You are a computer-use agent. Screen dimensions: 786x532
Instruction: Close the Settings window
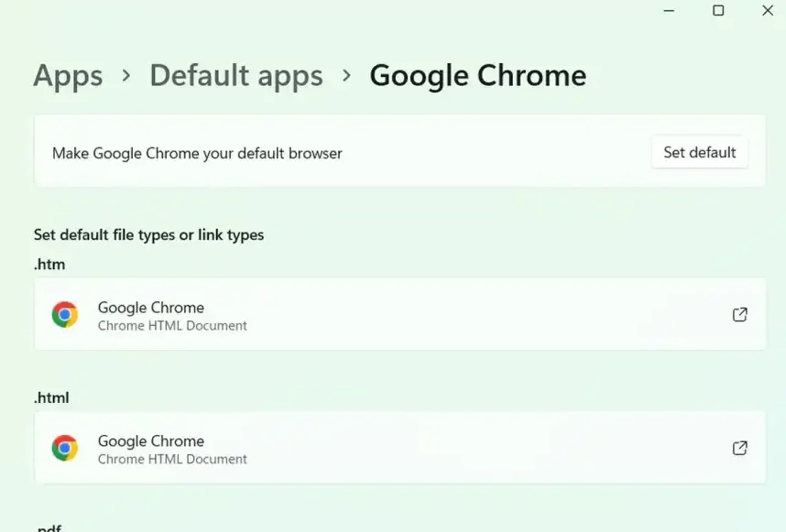point(768,10)
